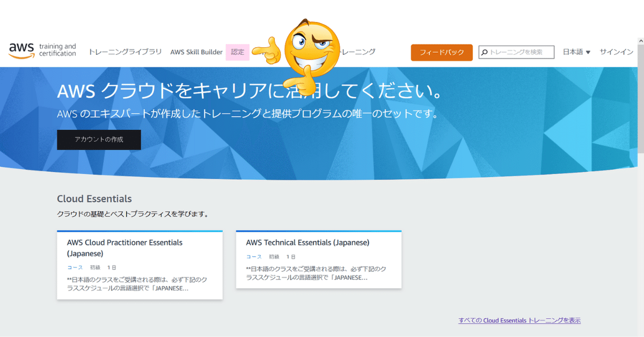
Task: Click the クラウドの基礎とベストプラクティスを学びます text
Action: [x=133, y=214]
